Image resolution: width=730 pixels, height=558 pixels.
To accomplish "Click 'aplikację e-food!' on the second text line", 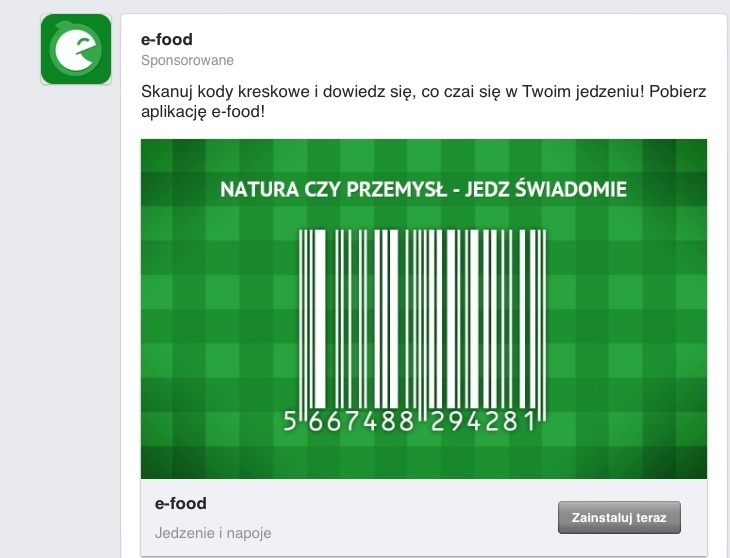I will (203, 112).
